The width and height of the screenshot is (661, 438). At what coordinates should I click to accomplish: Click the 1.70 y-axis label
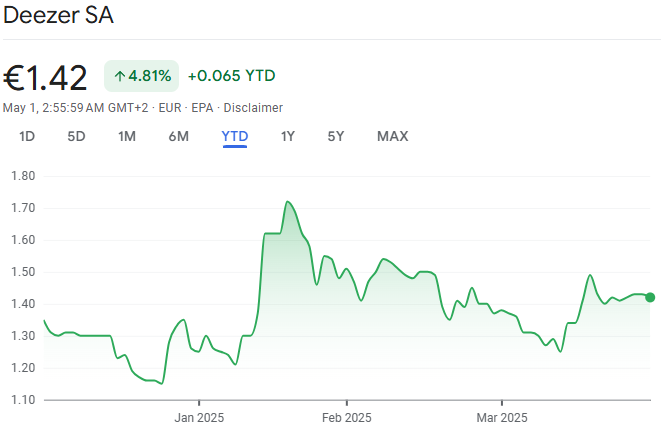coord(23,208)
